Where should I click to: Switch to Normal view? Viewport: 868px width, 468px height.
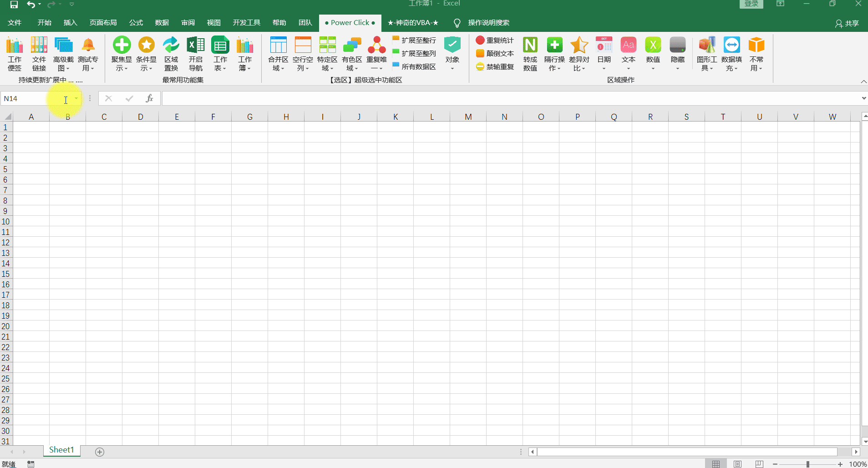click(x=716, y=464)
